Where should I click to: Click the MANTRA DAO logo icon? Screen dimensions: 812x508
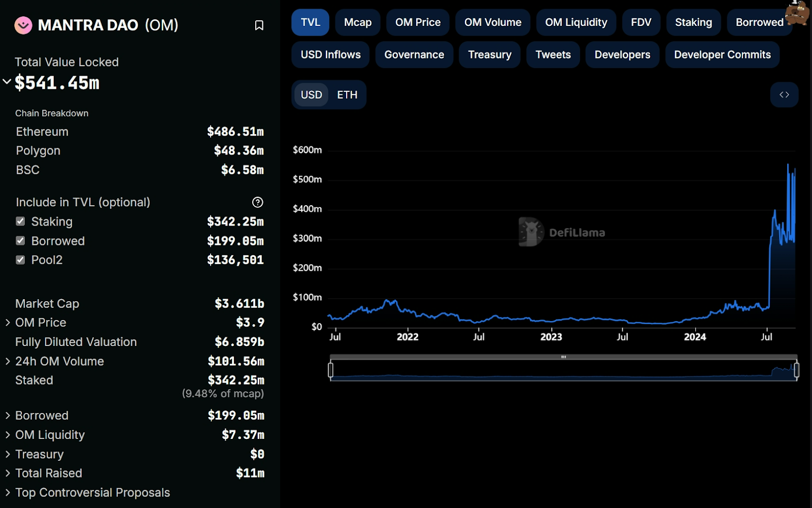[23, 25]
